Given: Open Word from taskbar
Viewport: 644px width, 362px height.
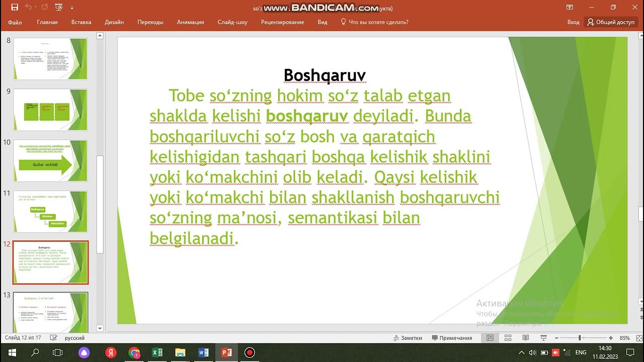Looking at the screenshot, I should pos(203,352).
